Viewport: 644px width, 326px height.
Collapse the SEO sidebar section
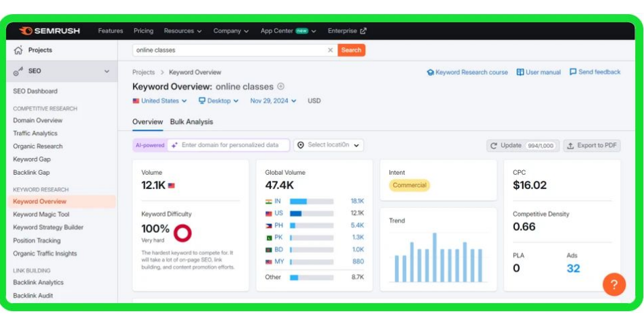(106, 71)
